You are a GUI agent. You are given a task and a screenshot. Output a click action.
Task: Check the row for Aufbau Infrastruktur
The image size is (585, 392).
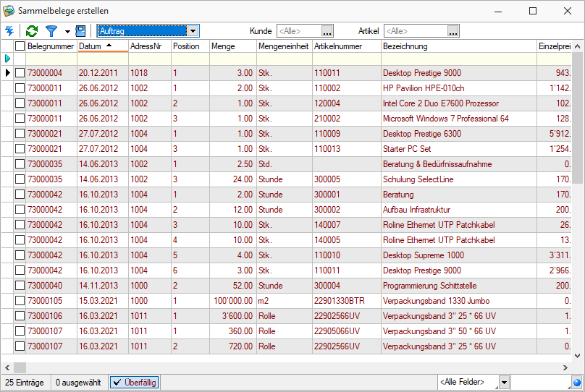click(x=20, y=210)
